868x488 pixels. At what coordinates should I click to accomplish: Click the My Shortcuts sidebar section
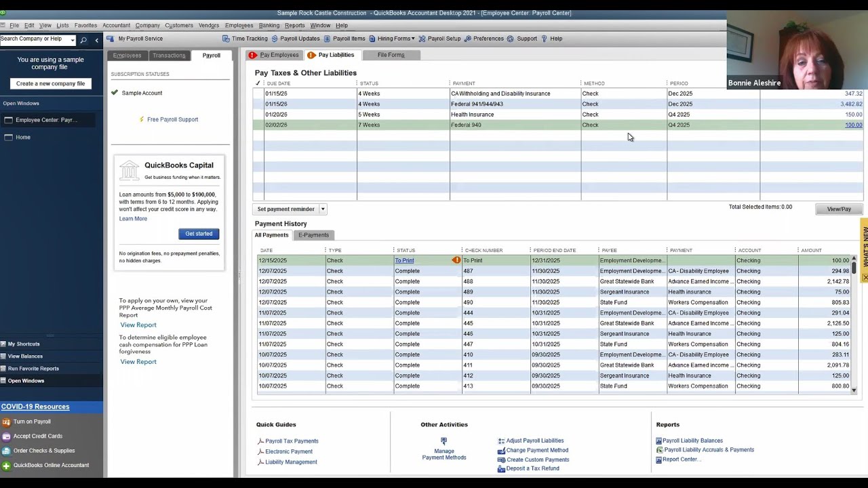(x=24, y=344)
